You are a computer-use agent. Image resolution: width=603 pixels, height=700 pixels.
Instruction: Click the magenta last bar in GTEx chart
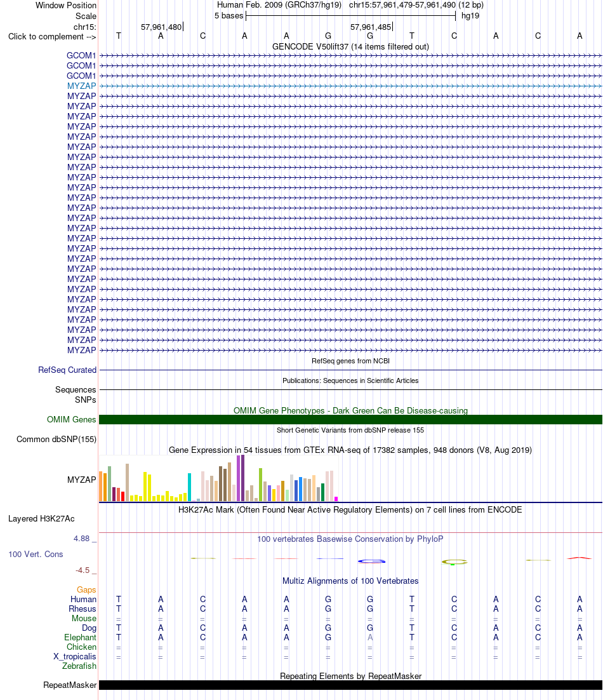pos(336,499)
